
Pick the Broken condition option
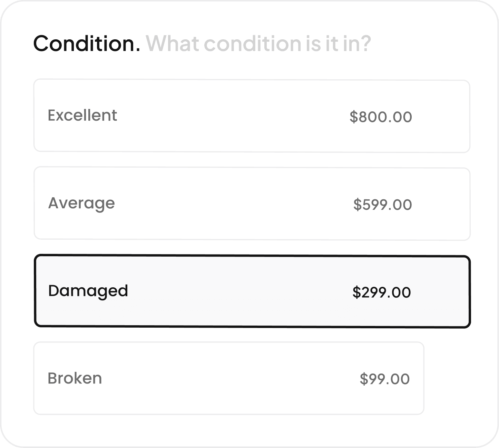228,378
